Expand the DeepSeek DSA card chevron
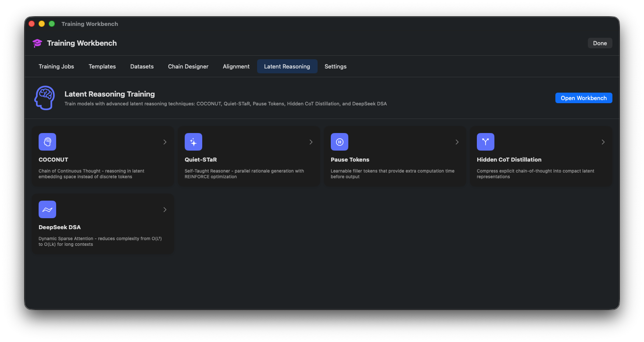The image size is (644, 342). (x=165, y=209)
